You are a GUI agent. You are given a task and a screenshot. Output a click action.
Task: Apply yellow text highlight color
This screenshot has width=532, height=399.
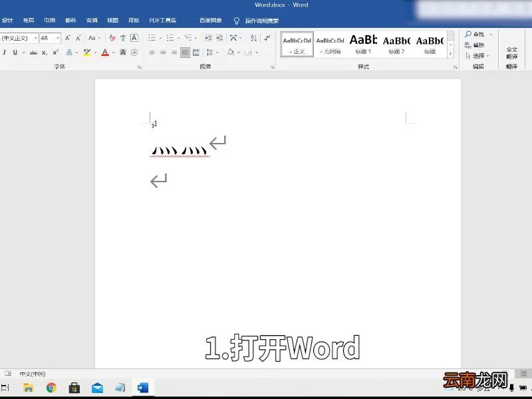87,53
